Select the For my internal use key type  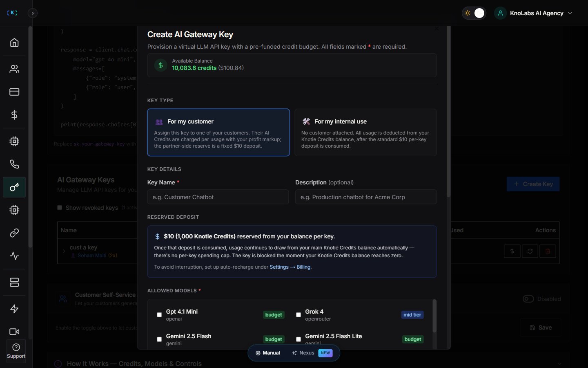point(365,132)
